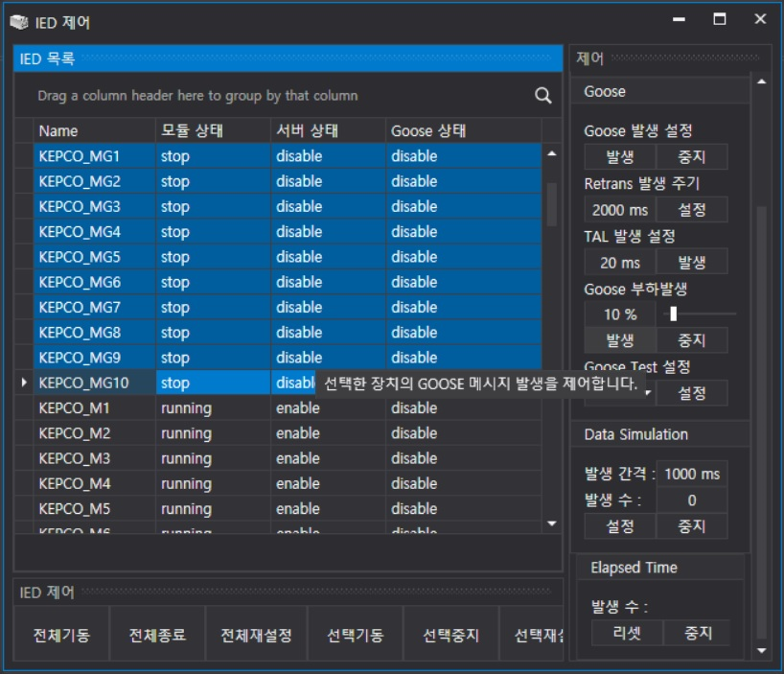The image size is (784, 674).
Task: Click 중지 in Elapsed Time section
Action: (698, 633)
